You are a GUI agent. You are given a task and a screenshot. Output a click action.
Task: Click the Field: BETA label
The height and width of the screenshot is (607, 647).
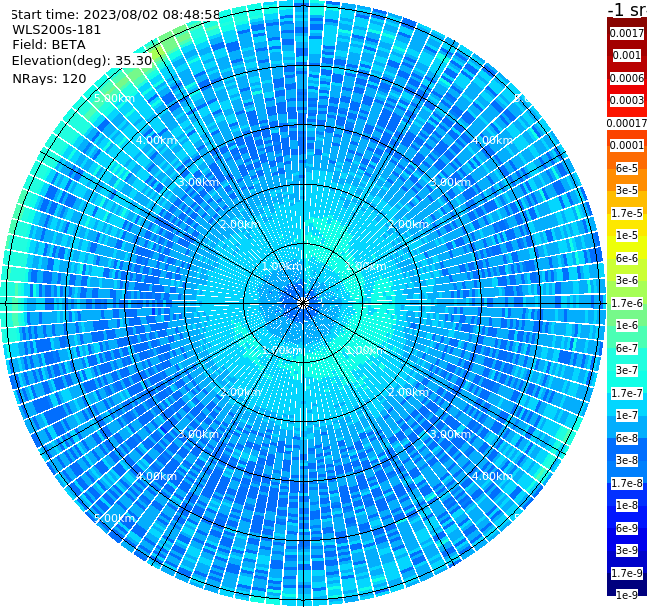(49, 45)
